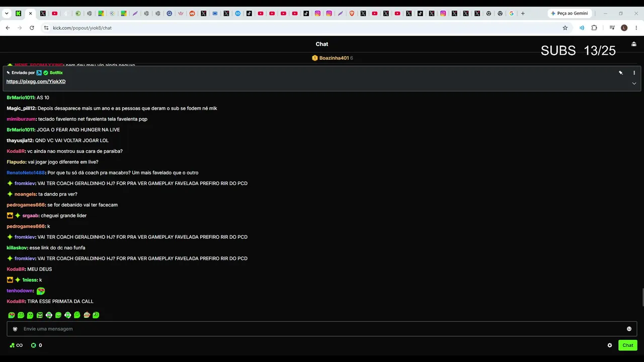Close the active Kick chat tab
644x362 pixels.
[30, 14]
